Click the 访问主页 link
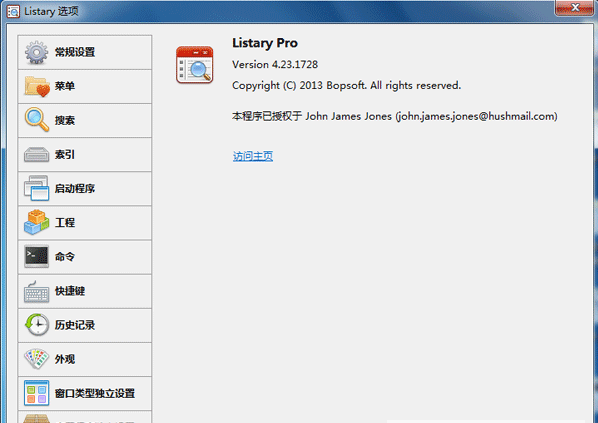Image resolution: width=598 pixels, height=423 pixels. 253,156
